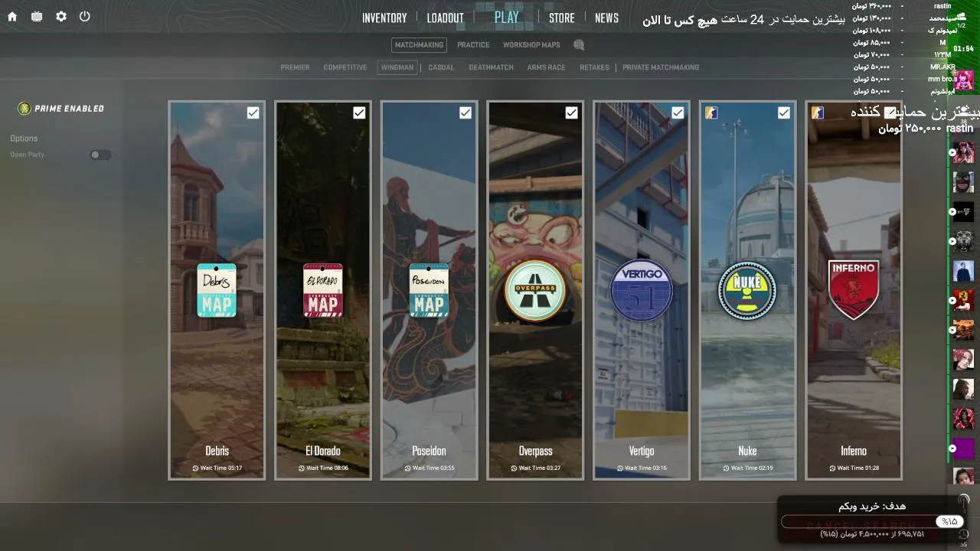980x551 pixels.
Task: Select the MATCHMAKING tab
Action: (x=419, y=45)
